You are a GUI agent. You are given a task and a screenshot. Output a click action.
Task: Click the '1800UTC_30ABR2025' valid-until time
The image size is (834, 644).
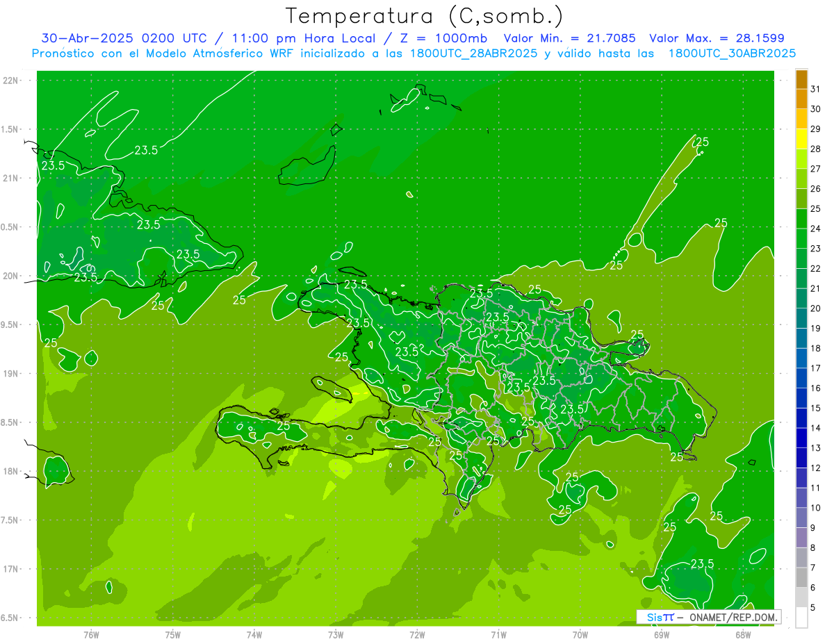pos(731,53)
